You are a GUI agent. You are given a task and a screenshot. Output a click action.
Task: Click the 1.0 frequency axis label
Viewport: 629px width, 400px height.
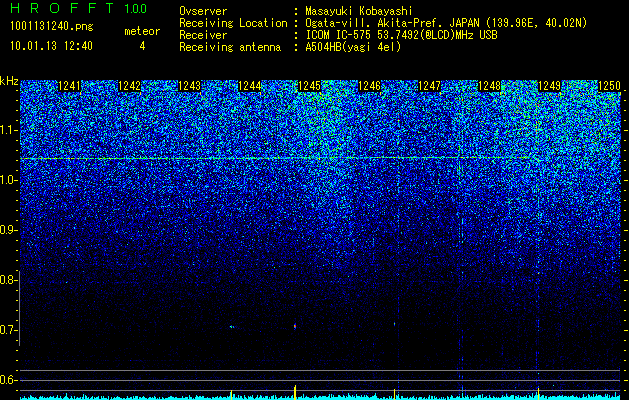pos(7,180)
